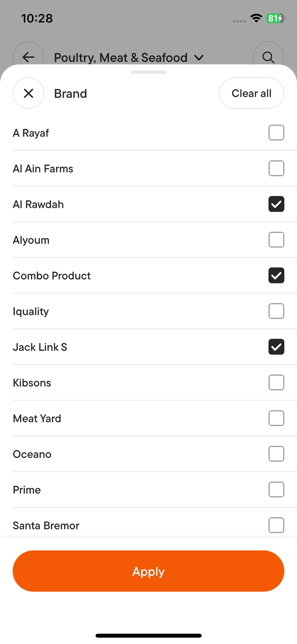297x644 pixels.
Task: Apply the selected brand filters
Action: [148, 571]
